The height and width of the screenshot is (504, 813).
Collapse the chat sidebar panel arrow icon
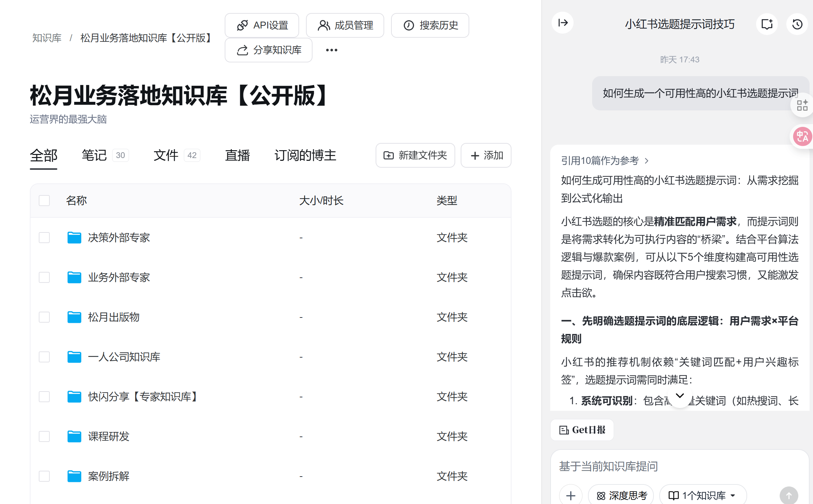pos(563,23)
